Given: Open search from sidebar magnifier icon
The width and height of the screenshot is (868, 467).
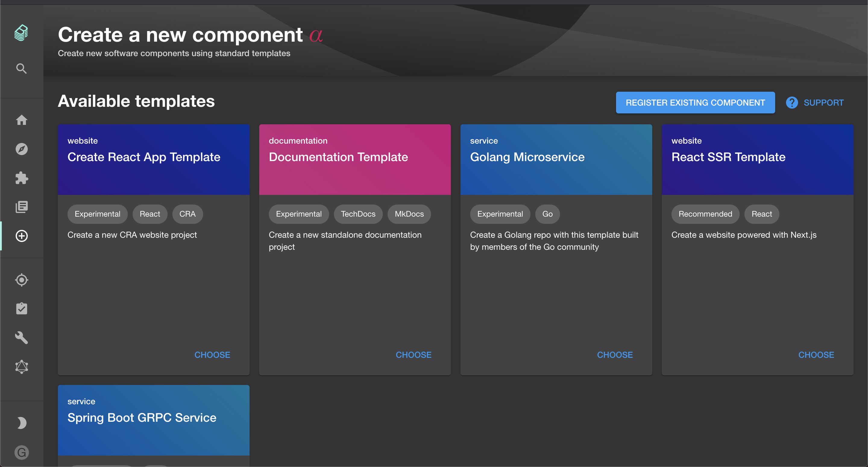Looking at the screenshot, I should click(21, 68).
